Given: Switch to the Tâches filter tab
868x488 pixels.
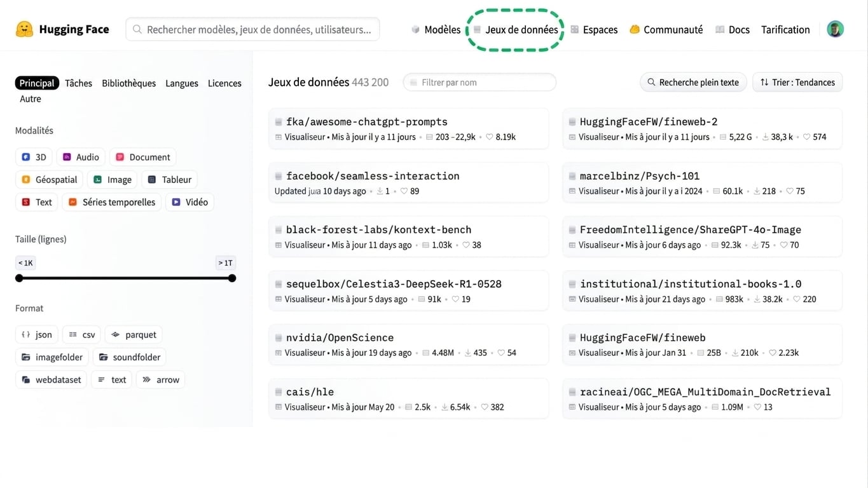Looking at the screenshot, I should coord(78,83).
